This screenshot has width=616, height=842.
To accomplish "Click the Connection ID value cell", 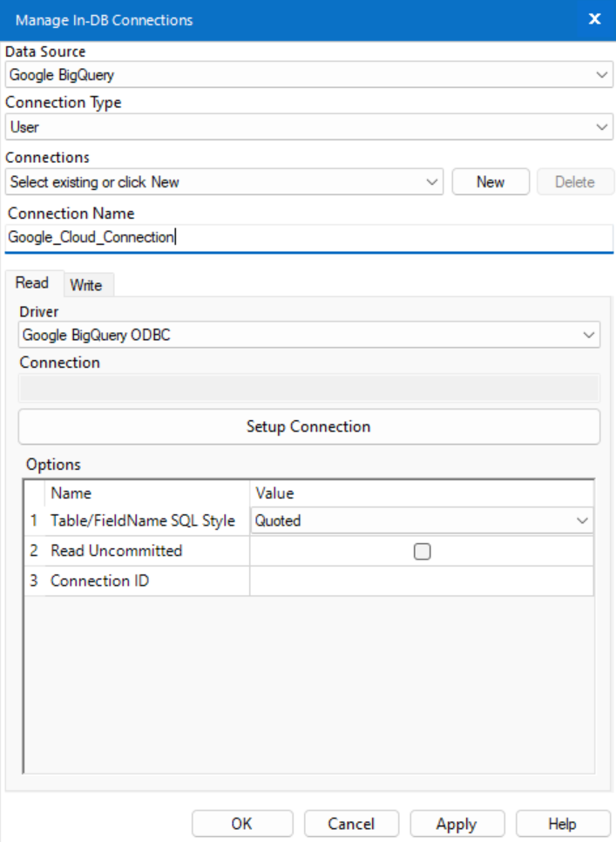I will click(x=422, y=581).
